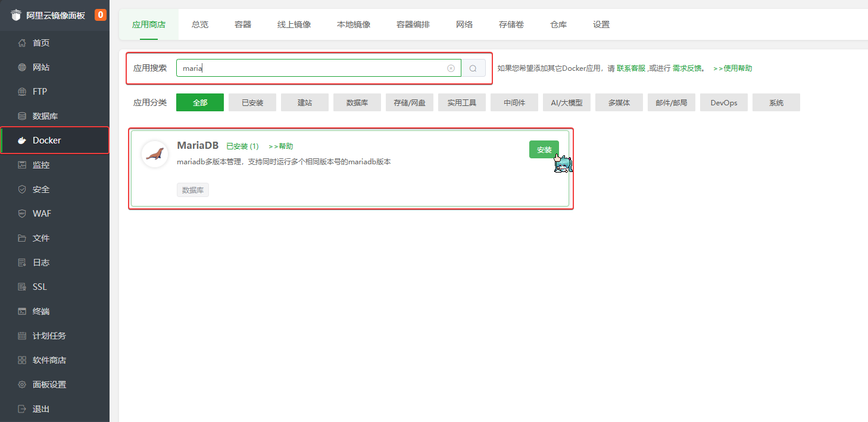Filter apps by 实用工具

point(462,102)
